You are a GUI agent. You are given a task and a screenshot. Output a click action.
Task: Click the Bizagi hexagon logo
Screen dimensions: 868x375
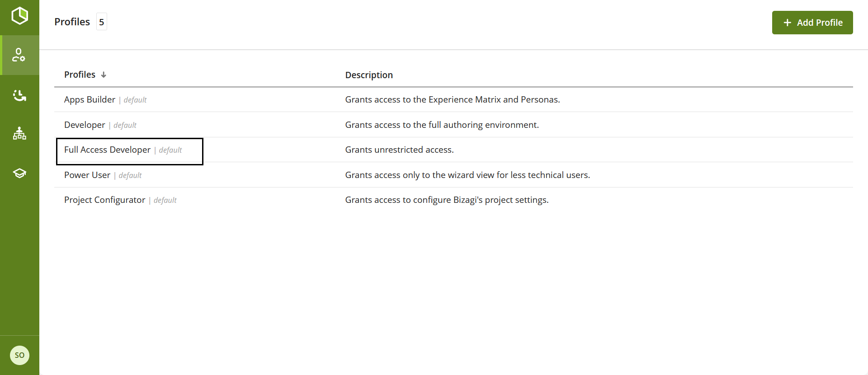(x=19, y=16)
